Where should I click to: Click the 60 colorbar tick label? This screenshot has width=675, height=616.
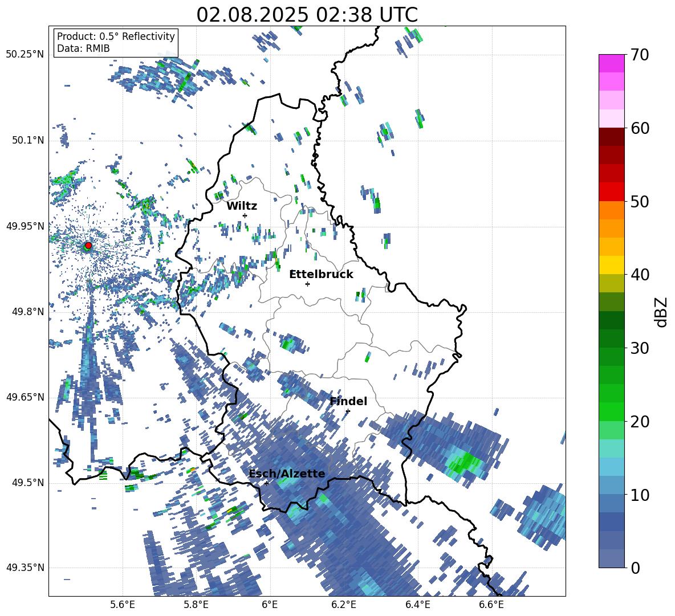640,128
